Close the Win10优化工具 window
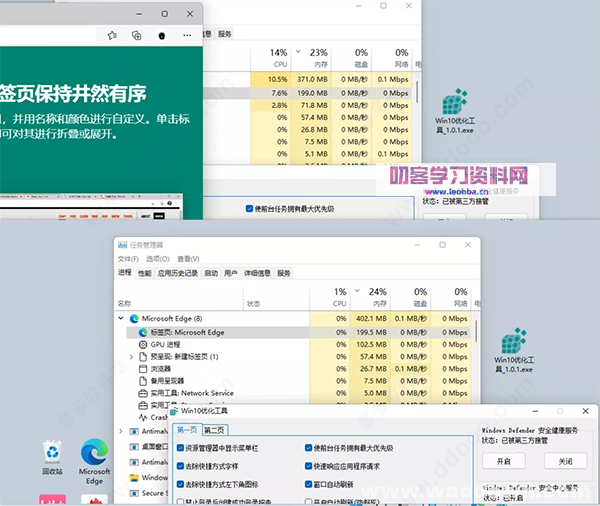The image size is (600, 506). tap(585, 411)
